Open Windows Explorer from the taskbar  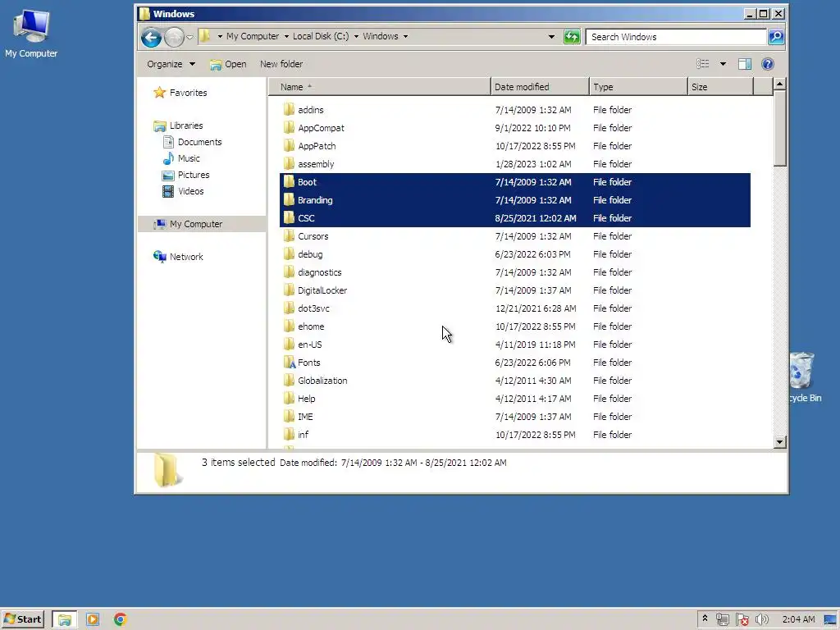click(64, 619)
